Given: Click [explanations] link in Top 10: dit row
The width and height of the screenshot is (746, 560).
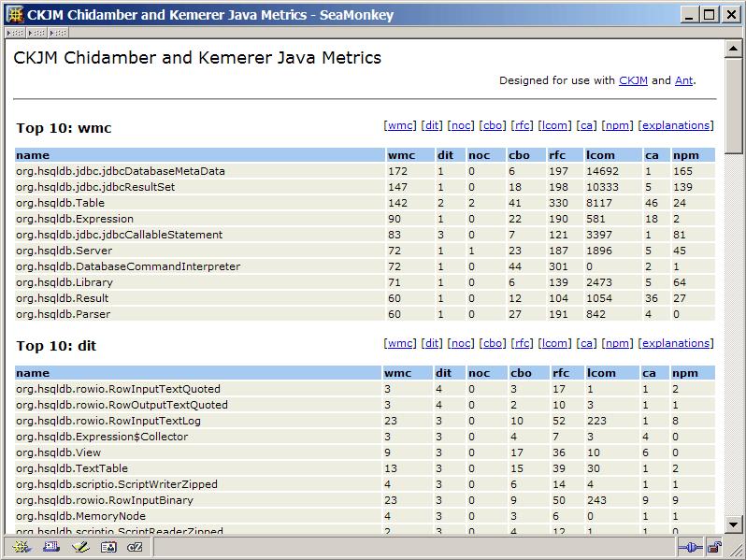Looking at the screenshot, I should 676,343.
